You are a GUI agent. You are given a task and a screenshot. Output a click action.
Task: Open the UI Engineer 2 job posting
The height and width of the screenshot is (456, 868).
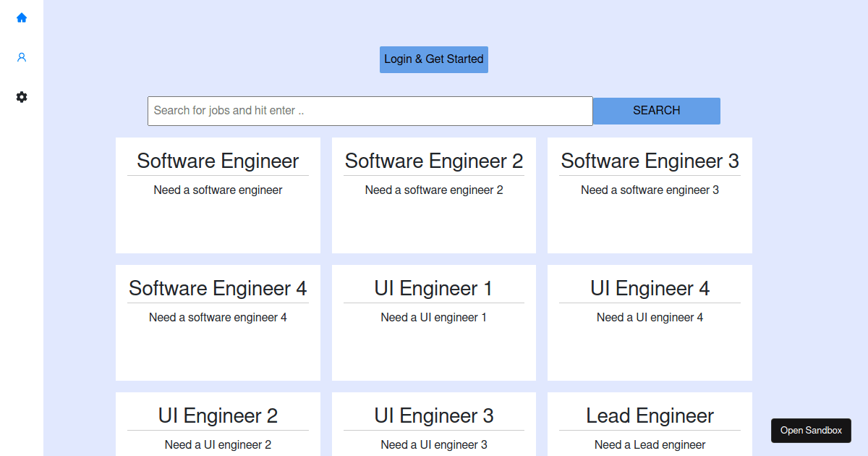[218, 415]
